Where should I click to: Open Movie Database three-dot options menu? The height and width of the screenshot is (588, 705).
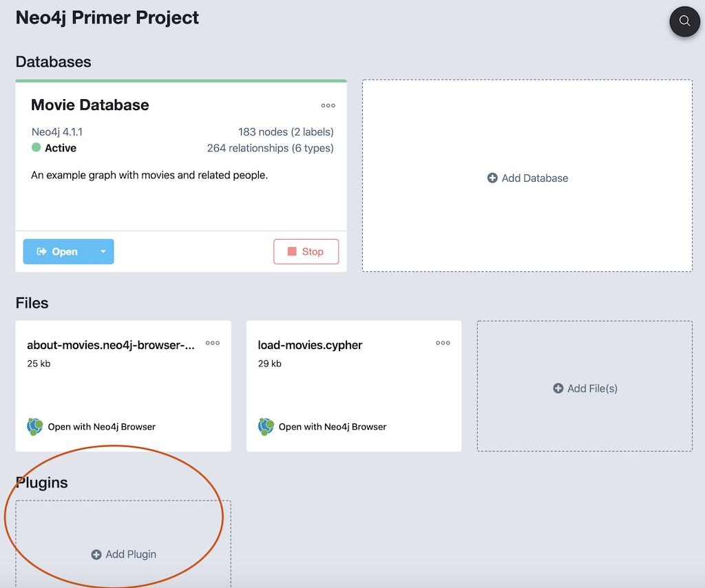click(x=328, y=105)
